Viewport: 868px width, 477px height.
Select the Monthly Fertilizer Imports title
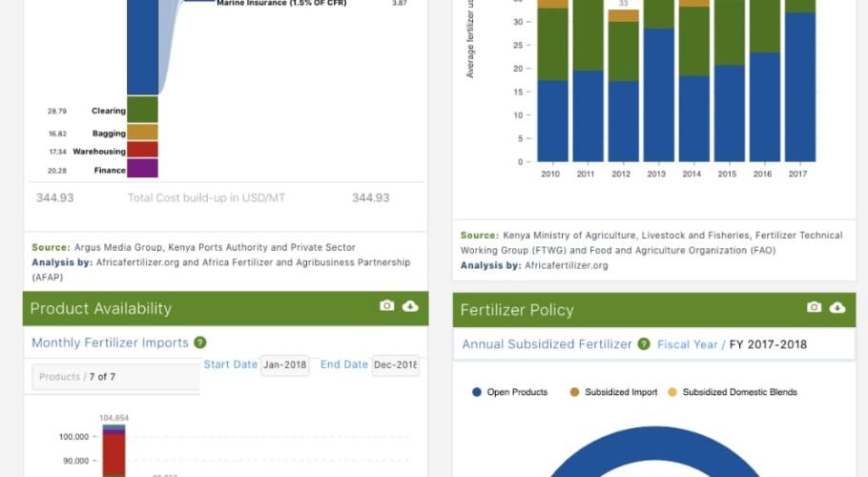tap(110, 342)
